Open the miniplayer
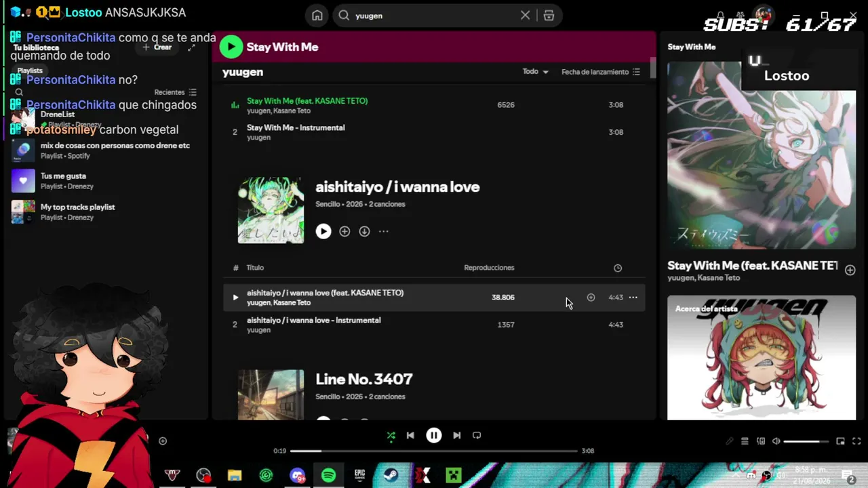The width and height of the screenshot is (868, 488). click(840, 441)
